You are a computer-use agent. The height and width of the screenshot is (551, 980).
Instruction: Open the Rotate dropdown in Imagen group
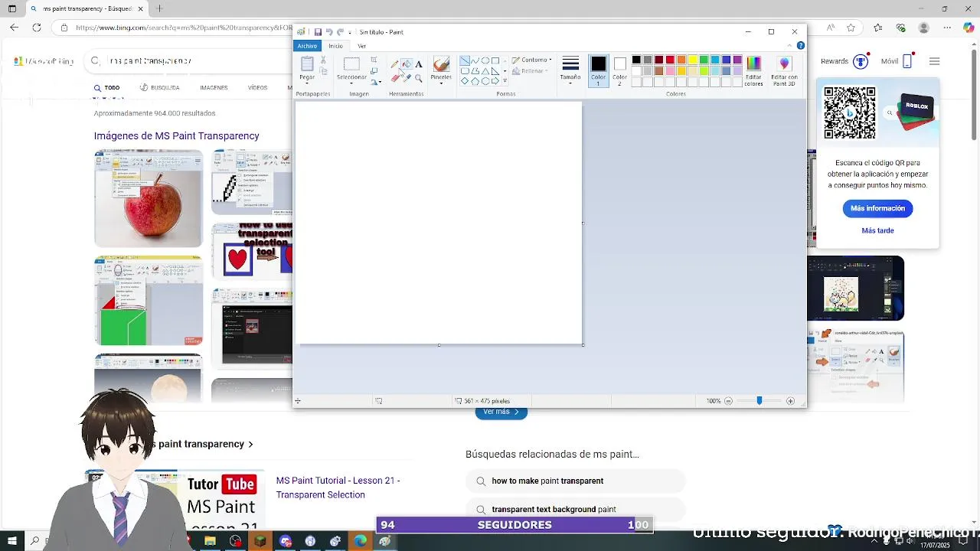[x=375, y=81]
